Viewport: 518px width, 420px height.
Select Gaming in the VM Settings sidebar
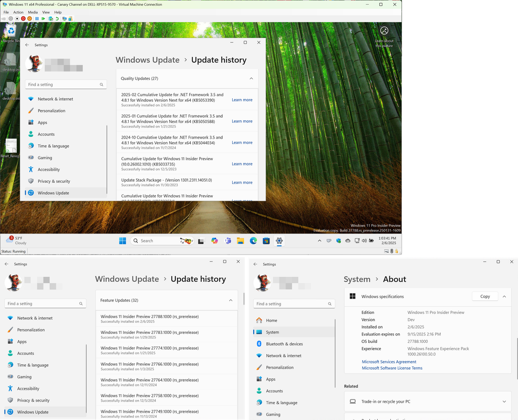66,158
